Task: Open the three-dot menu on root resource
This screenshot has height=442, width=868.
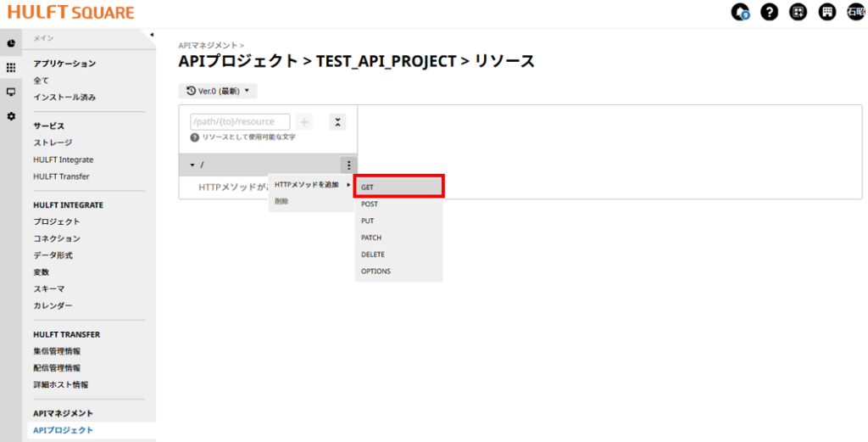Action: click(348, 165)
